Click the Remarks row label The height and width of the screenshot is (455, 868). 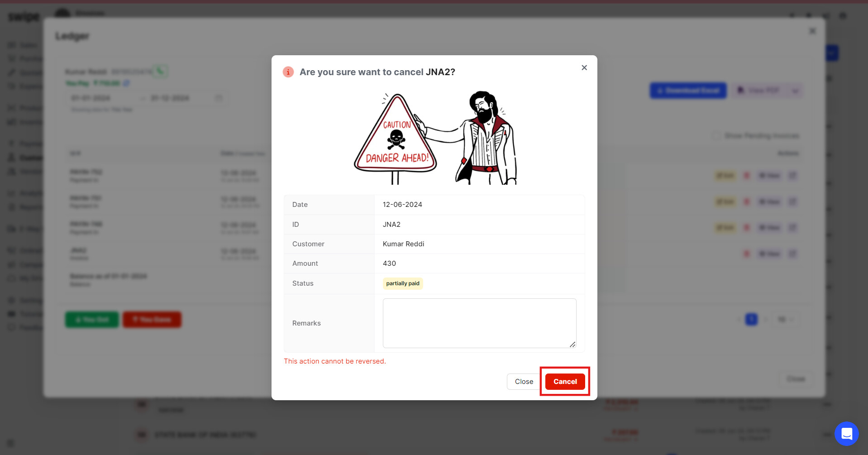(306, 323)
